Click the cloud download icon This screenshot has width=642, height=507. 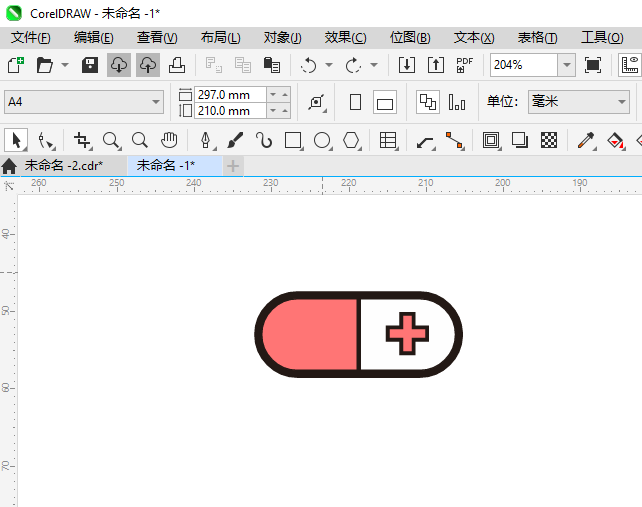click(x=119, y=65)
